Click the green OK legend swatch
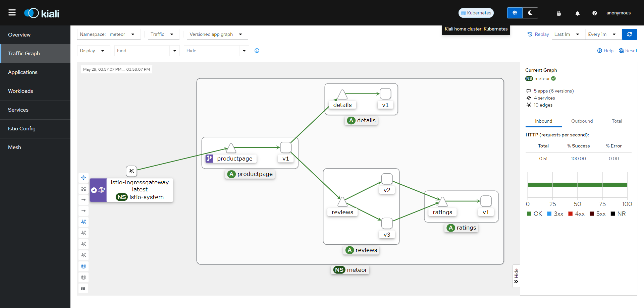 point(529,213)
